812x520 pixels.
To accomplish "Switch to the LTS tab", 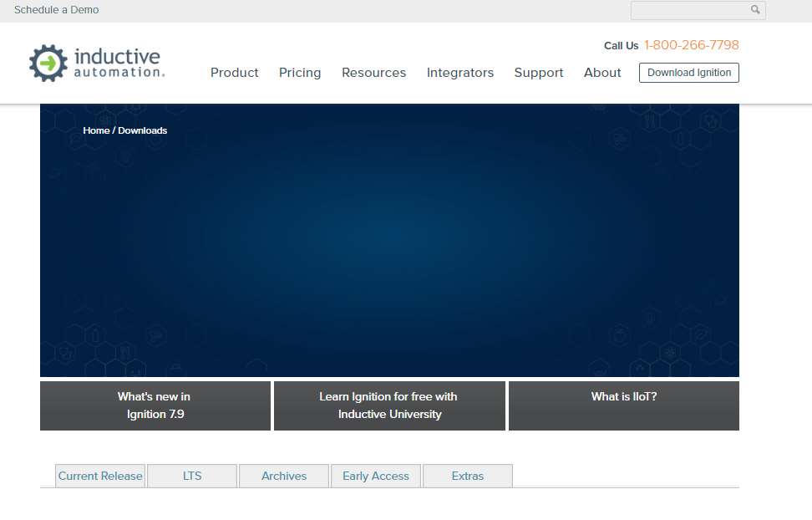I will coord(192,476).
